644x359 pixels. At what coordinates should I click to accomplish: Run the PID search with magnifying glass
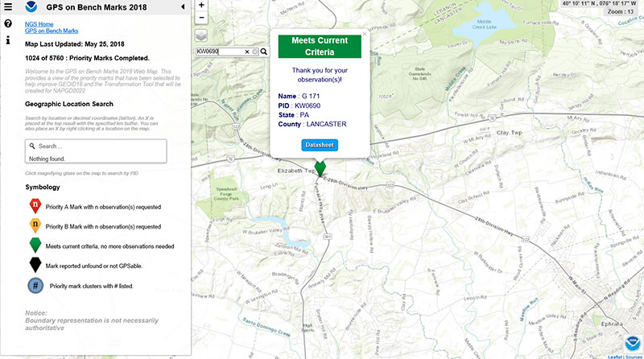[x=263, y=52]
